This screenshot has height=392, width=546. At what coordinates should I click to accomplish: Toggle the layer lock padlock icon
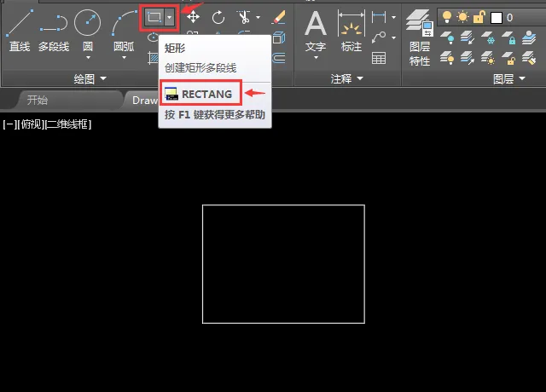[479, 17]
